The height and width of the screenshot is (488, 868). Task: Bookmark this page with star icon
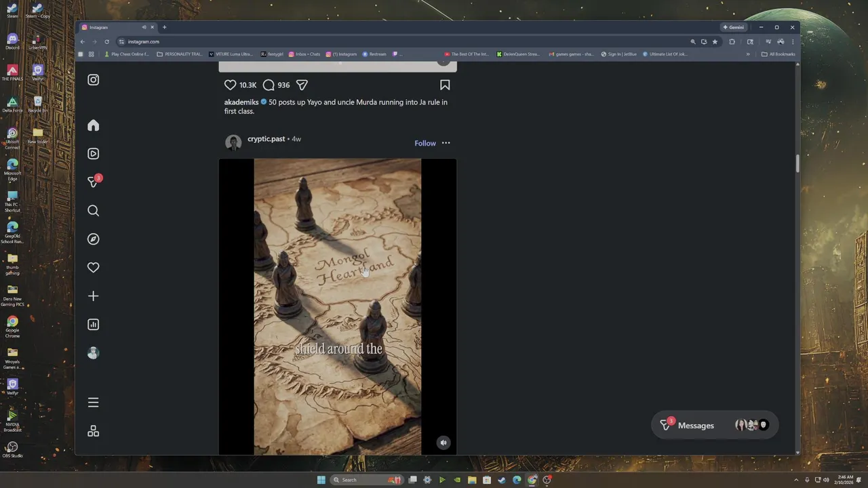click(x=715, y=41)
